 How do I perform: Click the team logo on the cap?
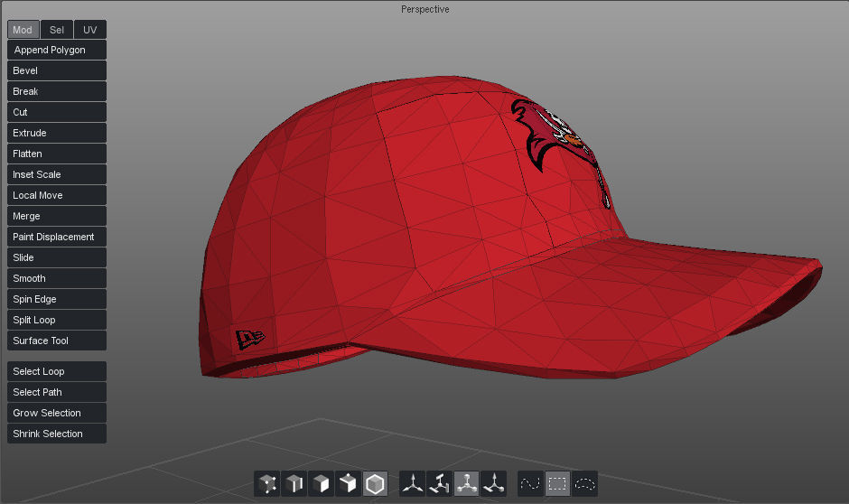[x=561, y=152]
